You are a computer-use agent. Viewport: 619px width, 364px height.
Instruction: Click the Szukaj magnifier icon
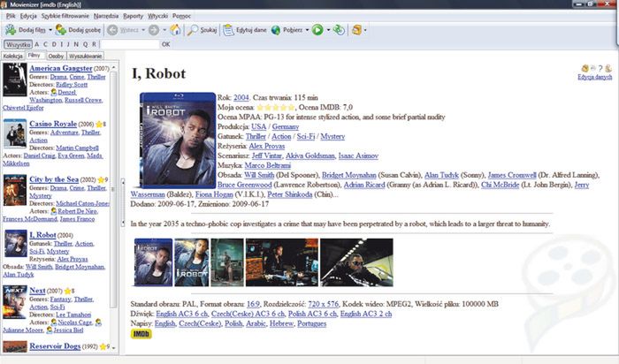pyautogui.click(x=193, y=29)
